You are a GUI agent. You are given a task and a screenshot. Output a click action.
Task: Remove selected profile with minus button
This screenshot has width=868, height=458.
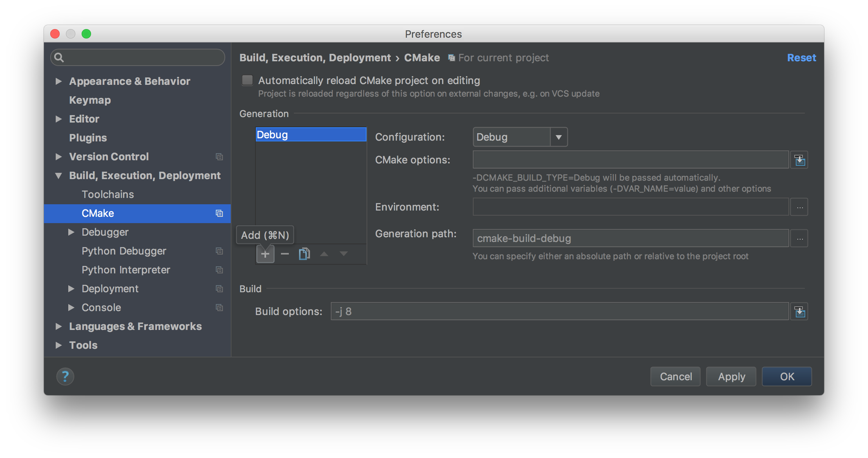[285, 254]
